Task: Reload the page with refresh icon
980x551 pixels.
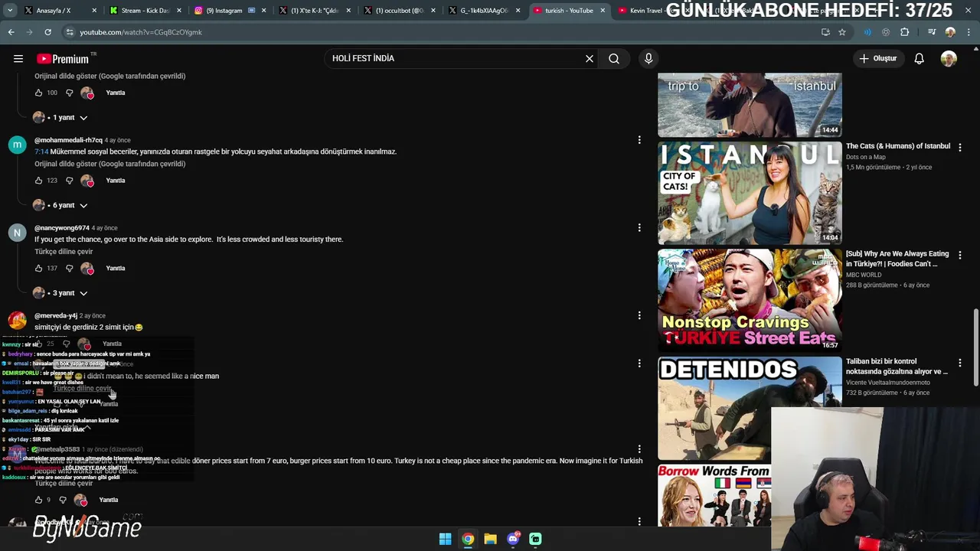Action: pyautogui.click(x=47, y=32)
